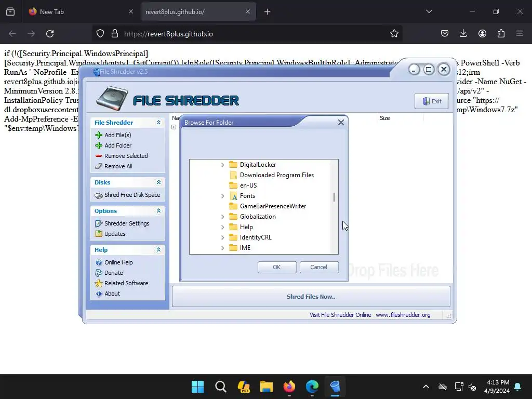Collapse the Options panel section

click(158, 211)
